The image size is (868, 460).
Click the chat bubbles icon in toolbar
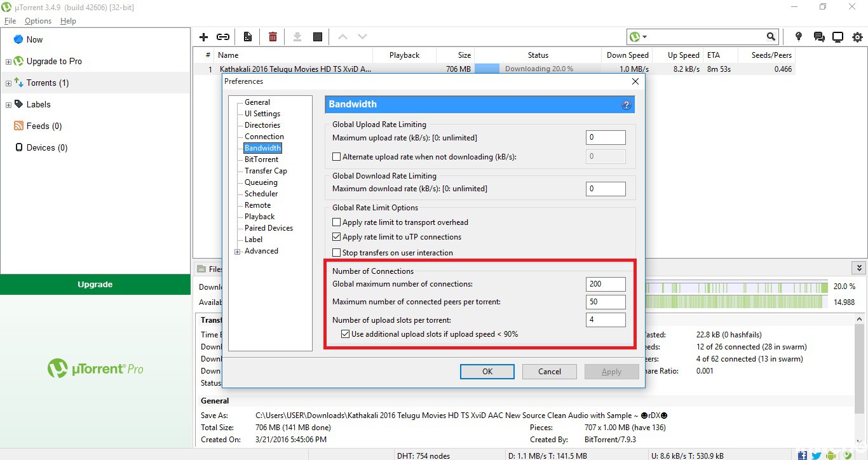[x=818, y=37]
